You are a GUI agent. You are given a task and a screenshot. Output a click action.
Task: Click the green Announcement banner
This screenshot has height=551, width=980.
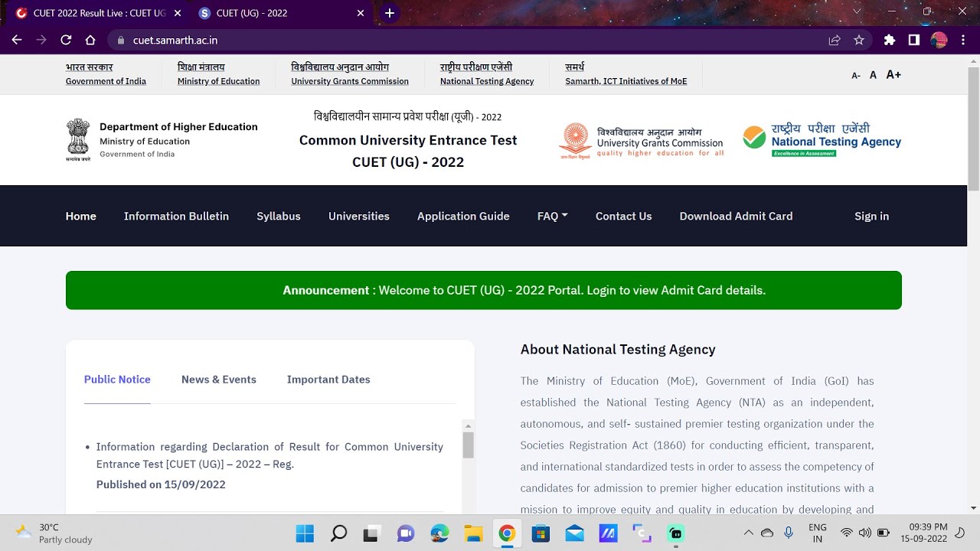[x=484, y=290]
